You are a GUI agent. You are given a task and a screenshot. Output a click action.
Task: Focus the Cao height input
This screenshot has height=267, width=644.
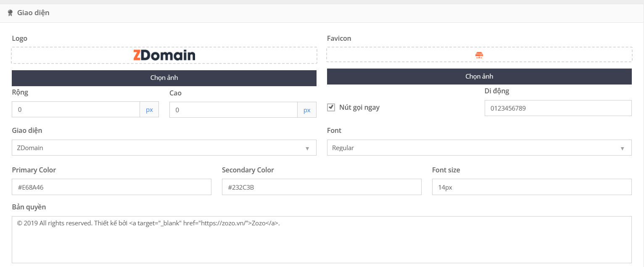pyautogui.click(x=233, y=110)
